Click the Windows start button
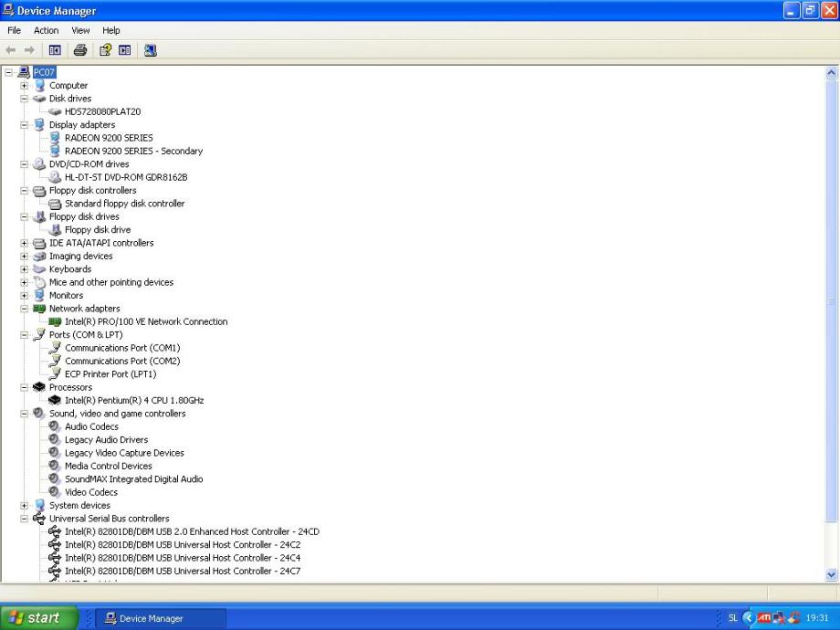840x630 pixels. (x=38, y=618)
